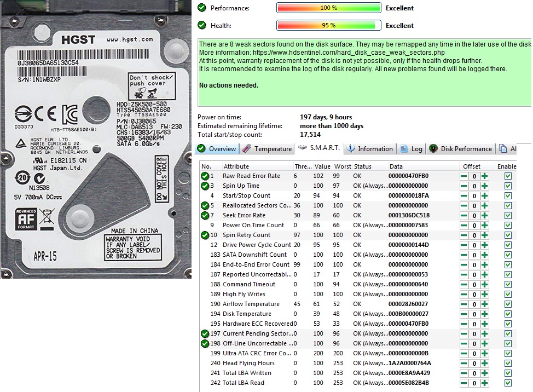Increase offset for Raw Read Error Rate
Screen dimensions: 533x392
[x=484, y=176]
